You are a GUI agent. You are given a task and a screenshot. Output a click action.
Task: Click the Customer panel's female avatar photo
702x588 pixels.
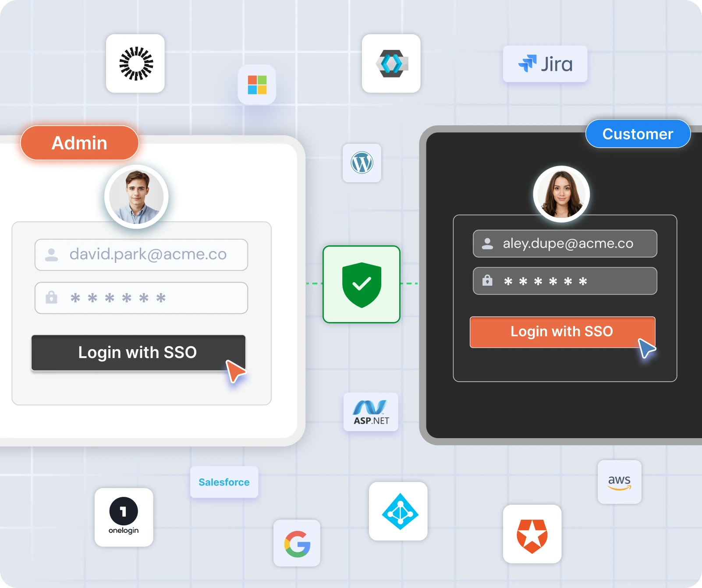click(x=561, y=194)
